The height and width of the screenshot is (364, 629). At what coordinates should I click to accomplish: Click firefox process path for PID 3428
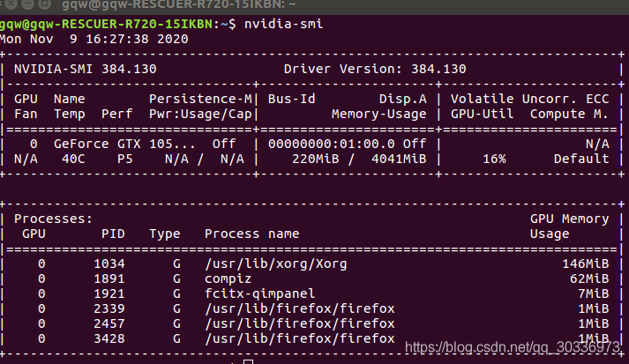[x=300, y=338]
